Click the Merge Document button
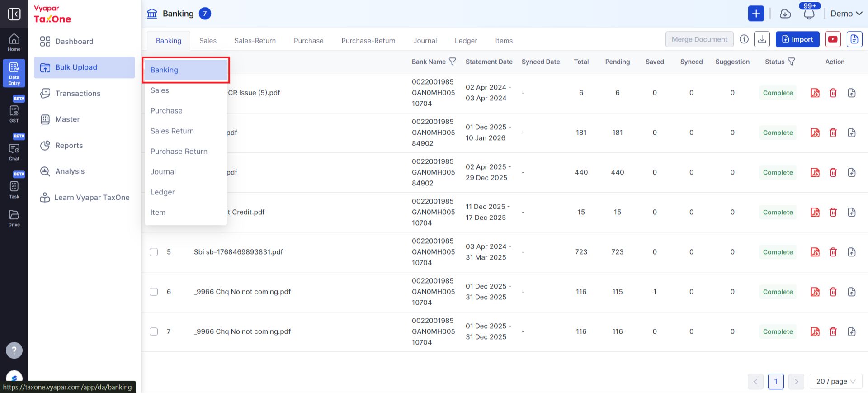 click(699, 39)
